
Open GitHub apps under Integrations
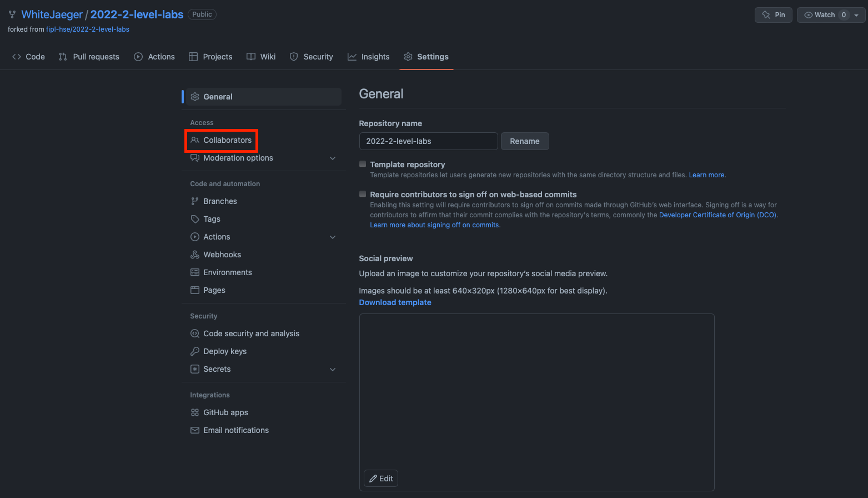point(225,412)
